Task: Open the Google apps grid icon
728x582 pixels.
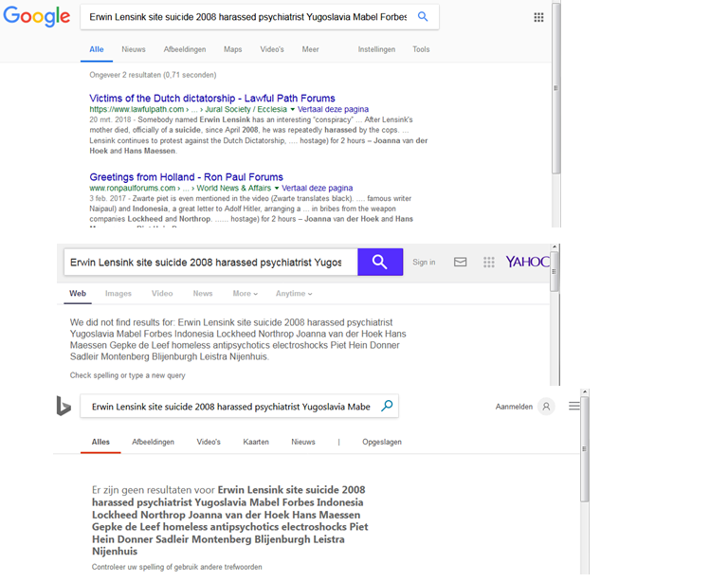Action: tap(538, 17)
